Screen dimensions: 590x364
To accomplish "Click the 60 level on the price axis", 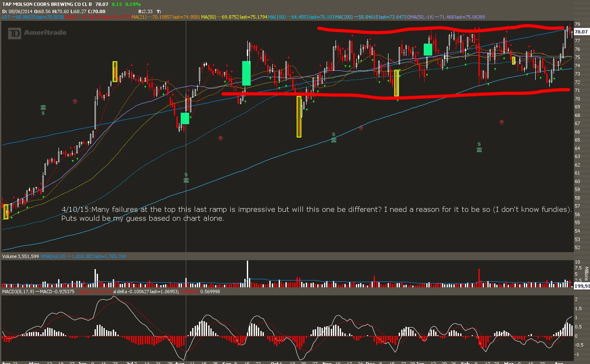I will click(577, 181).
